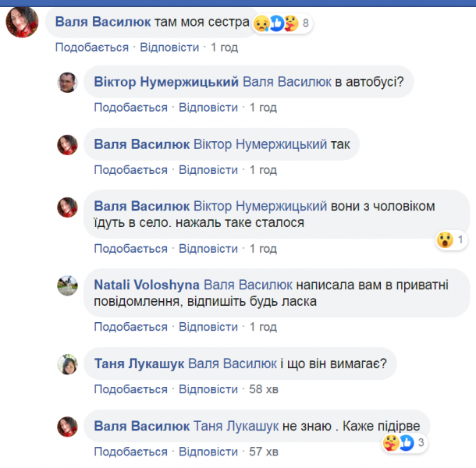Reply to Natali Voloshyna's comment
Screen dimensions: 476x468
208,327
